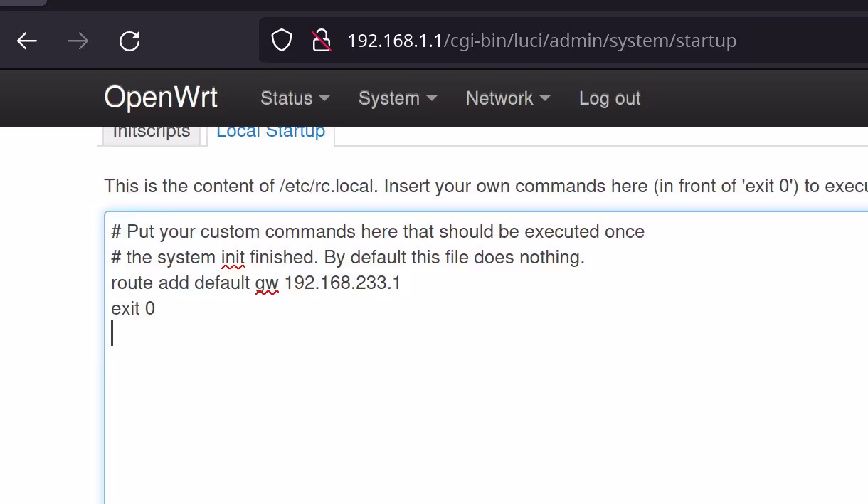Viewport: 868px width, 504px height.
Task: Select the Local Startup tab
Action: pyautogui.click(x=270, y=133)
